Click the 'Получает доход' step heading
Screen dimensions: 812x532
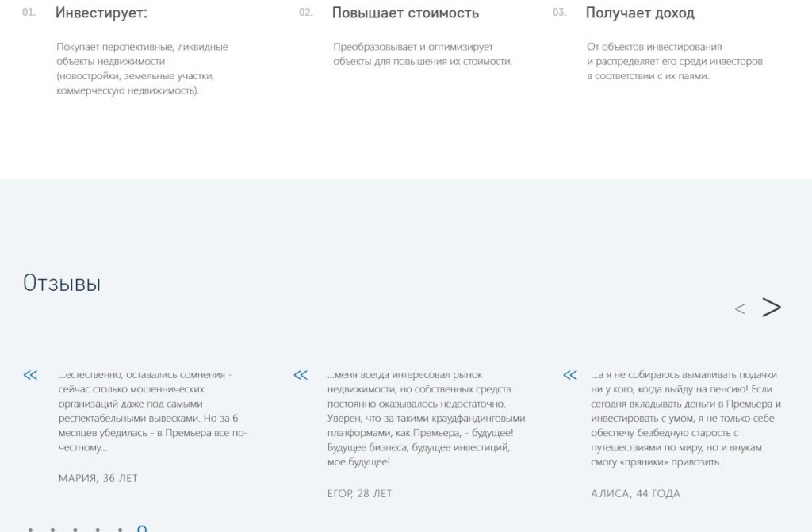[x=639, y=13]
